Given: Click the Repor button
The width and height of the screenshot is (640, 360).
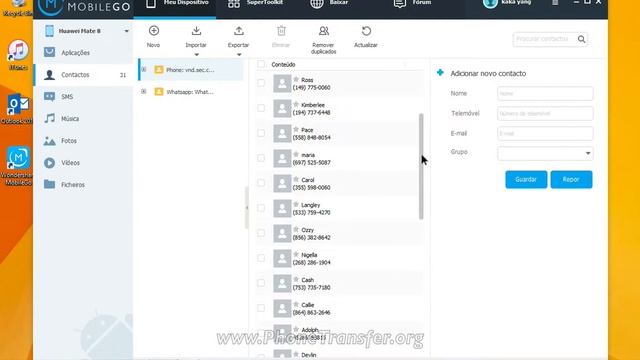Looking at the screenshot, I should click(x=571, y=180).
